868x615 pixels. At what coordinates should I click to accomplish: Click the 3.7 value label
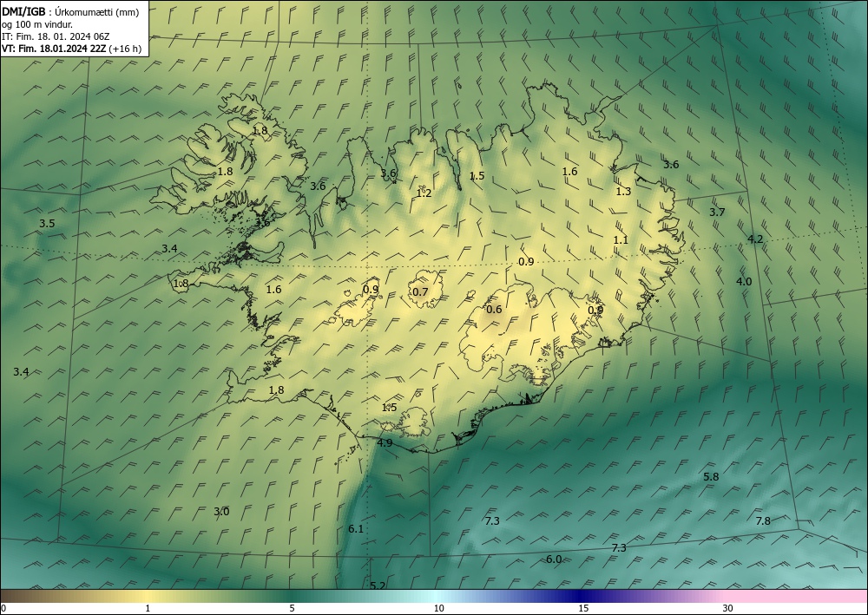[x=717, y=212]
